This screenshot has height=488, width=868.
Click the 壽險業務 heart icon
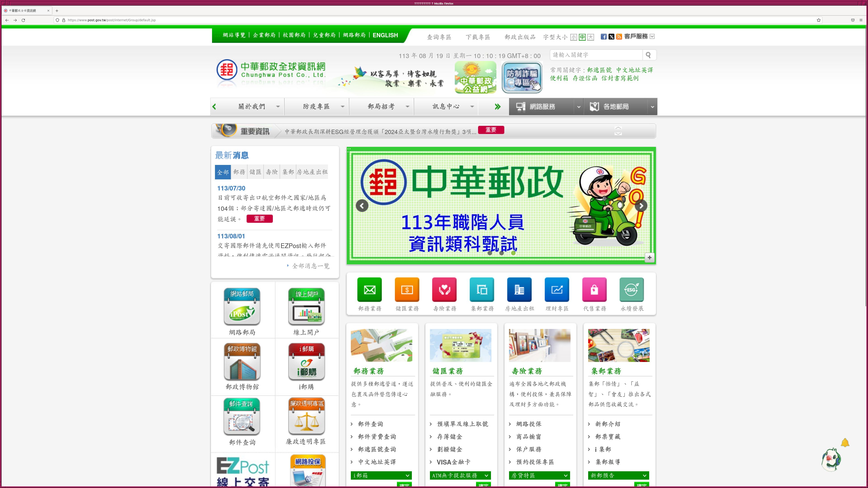pyautogui.click(x=444, y=290)
